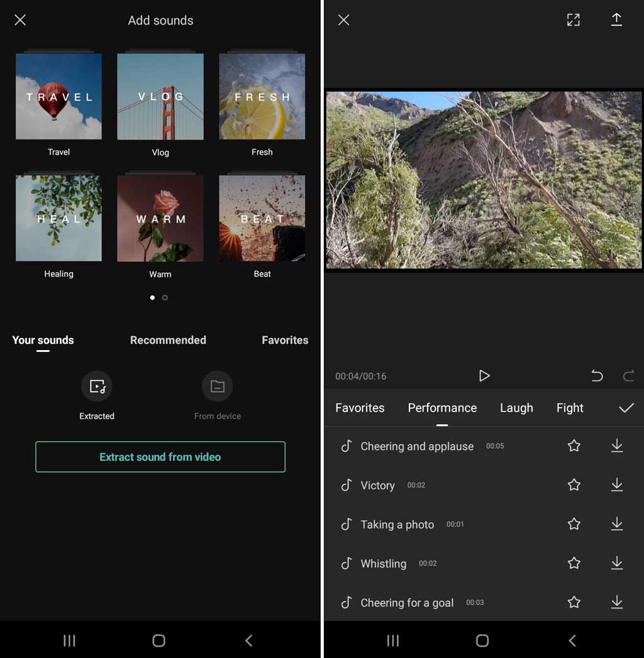644x658 pixels.
Task: Open the Travel music category
Action: [58, 97]
